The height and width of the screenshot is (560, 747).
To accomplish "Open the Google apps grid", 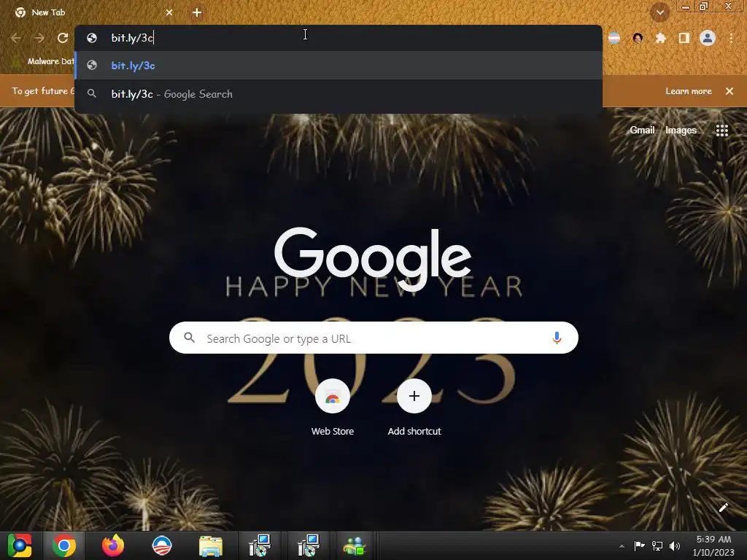I will pyautogui.click(x=721, y=130).
